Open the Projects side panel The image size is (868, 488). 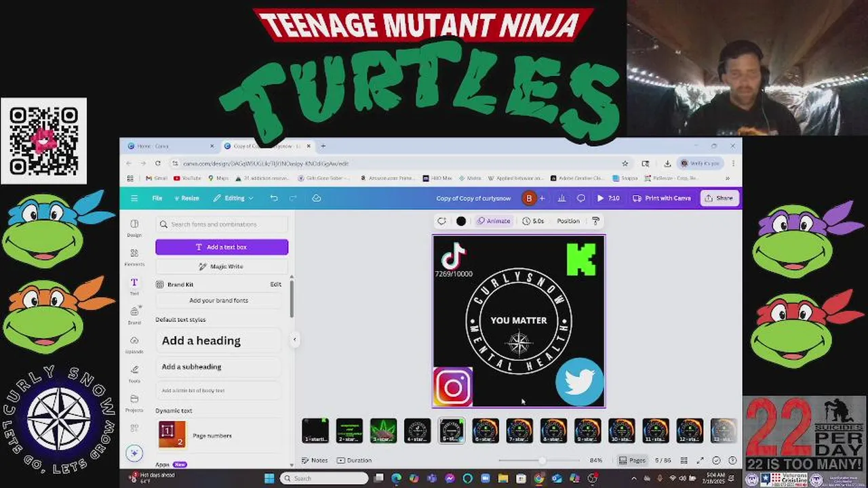coord(134,403)
